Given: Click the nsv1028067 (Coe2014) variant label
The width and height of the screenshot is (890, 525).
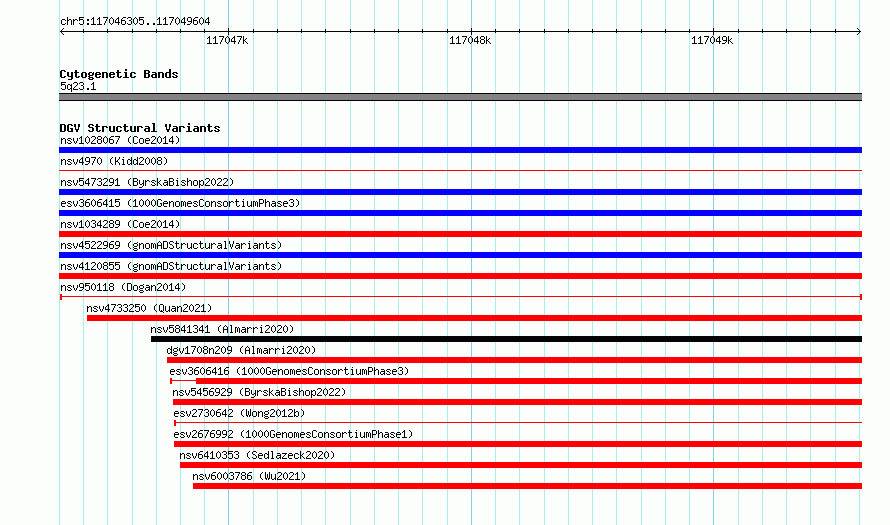Looking at the screenshot, I should (120, 140).
